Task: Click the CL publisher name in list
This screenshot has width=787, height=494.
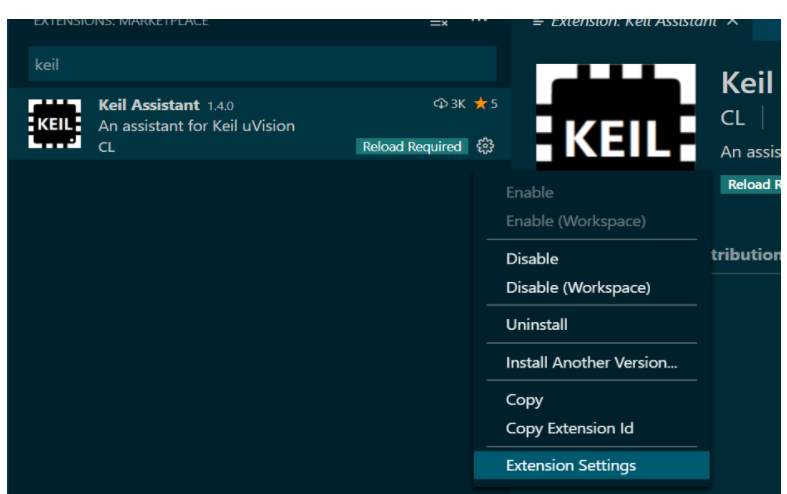Action: click(106, 147)
